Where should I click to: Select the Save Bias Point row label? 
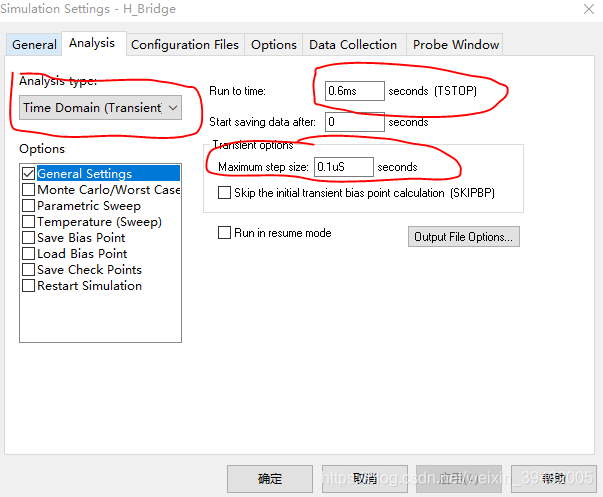[81, 238]
